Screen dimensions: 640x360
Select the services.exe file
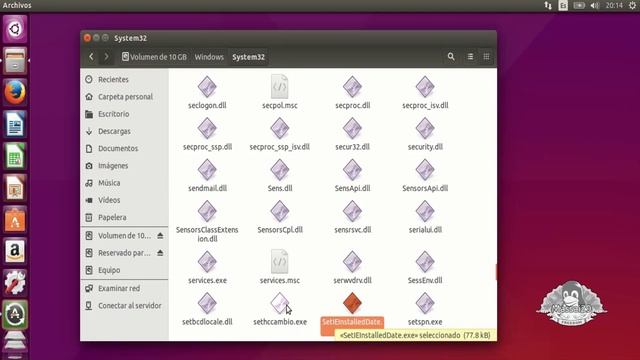pyautogui.click(x=207, y=267)
